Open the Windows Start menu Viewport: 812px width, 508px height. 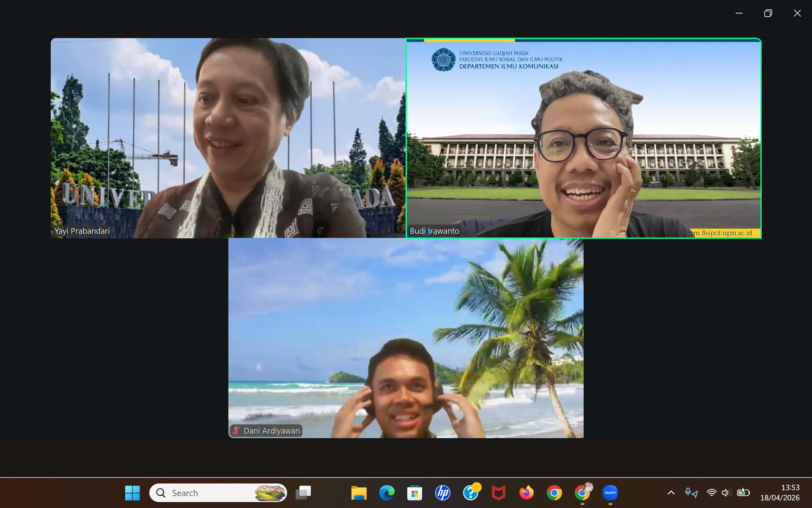[132, 493]
